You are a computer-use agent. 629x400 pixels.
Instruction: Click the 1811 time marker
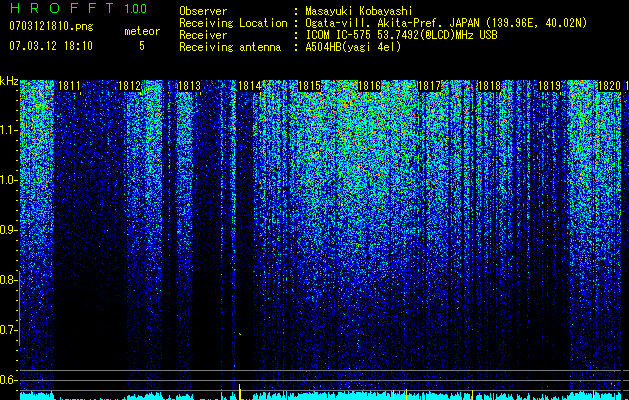point(69,86)
